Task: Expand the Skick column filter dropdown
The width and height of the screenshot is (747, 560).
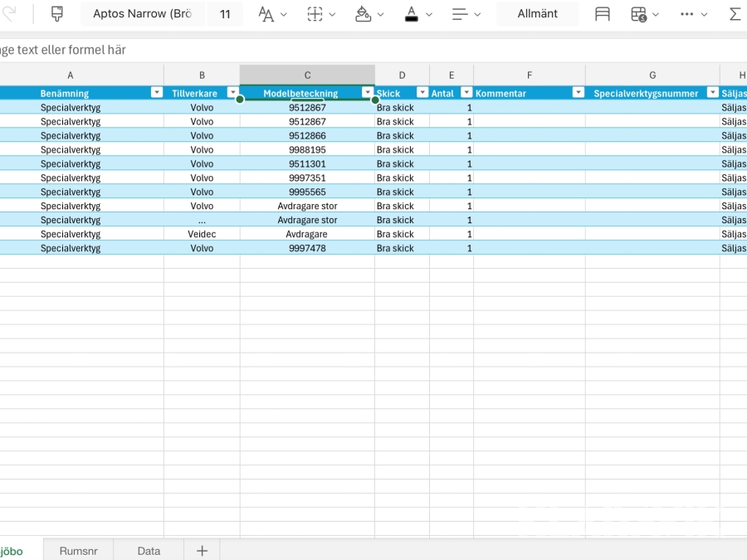Action: click(x=422, y=93)
